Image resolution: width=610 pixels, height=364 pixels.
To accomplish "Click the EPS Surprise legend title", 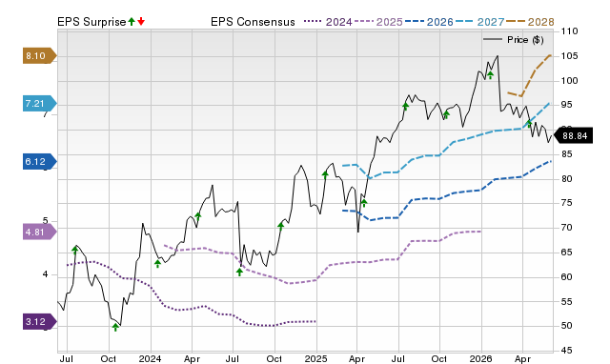I will point(91,22).
